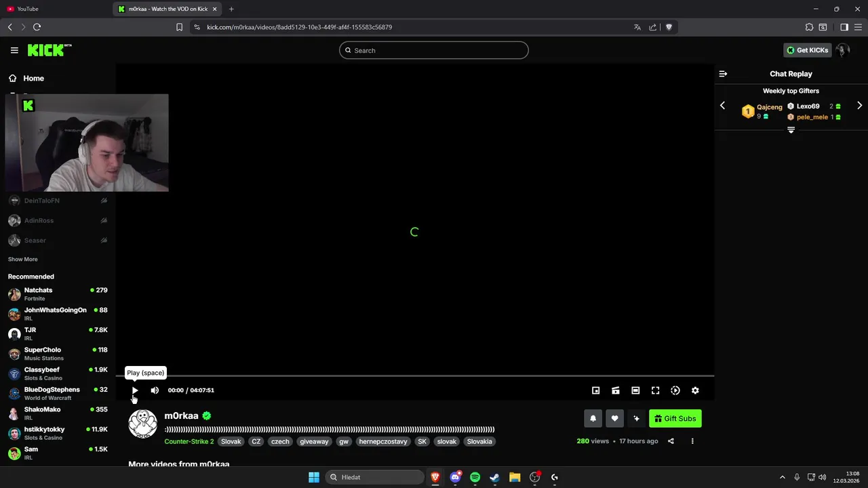Reload the page

[x=37, y=27]
